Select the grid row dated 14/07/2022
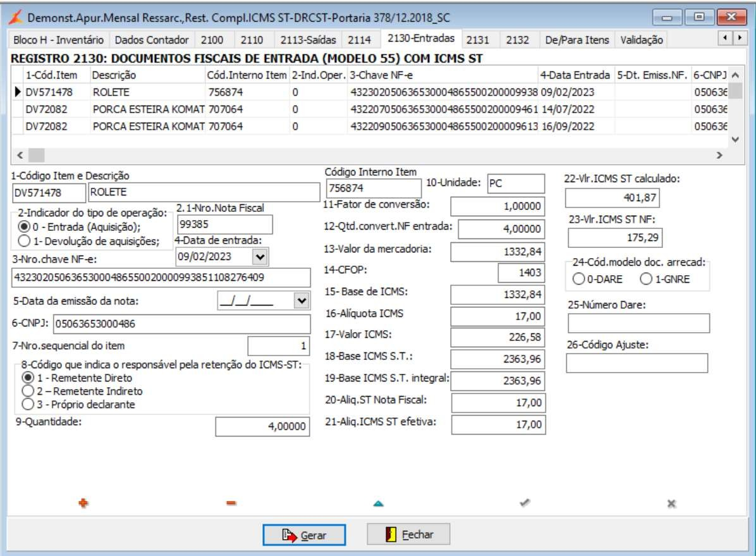 coord(370,109)
